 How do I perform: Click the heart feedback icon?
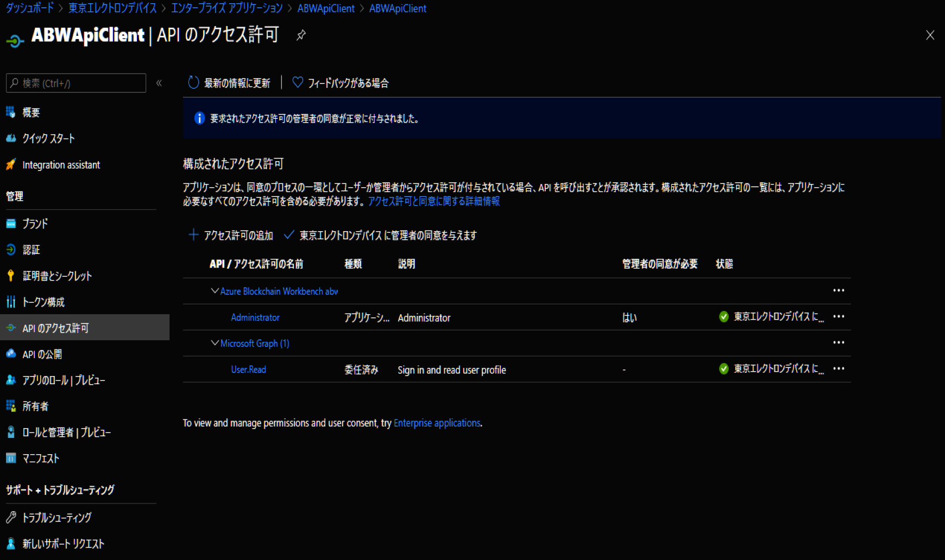tap(298, 82)
